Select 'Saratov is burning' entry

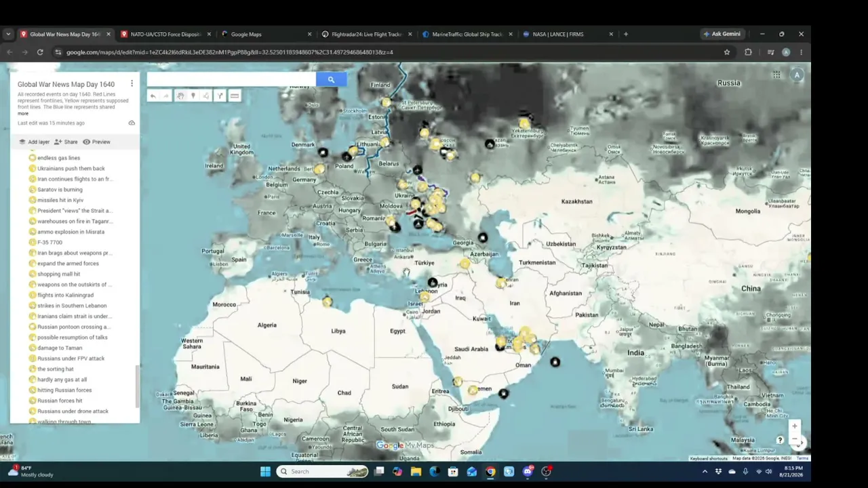point(60,190)
